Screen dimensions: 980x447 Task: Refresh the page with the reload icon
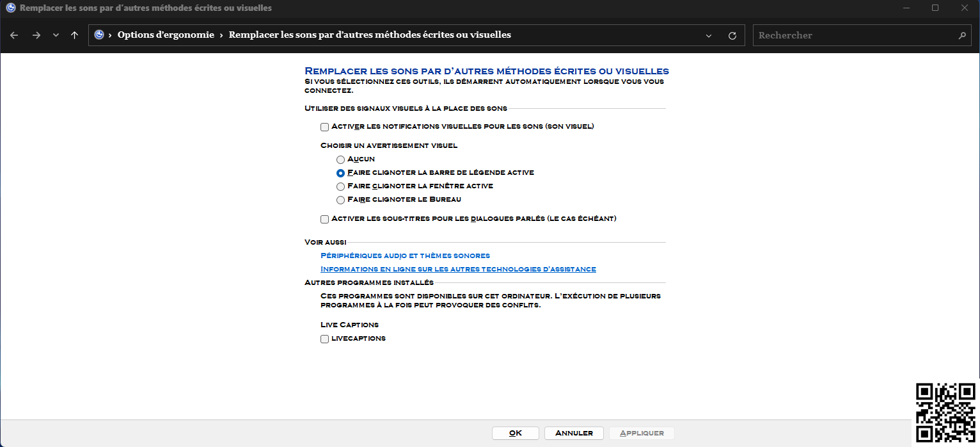point(732,36)
